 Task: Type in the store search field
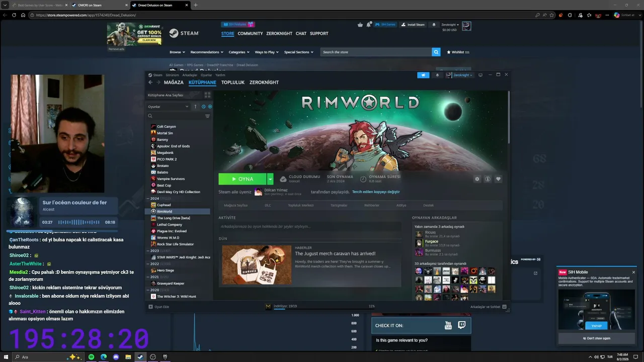tap(376, 52)
